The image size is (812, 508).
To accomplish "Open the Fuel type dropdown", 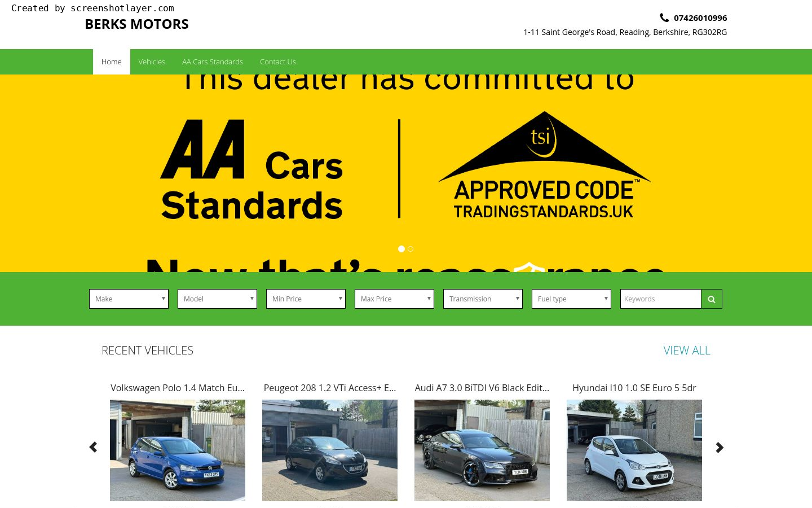I will coord(571,299).
